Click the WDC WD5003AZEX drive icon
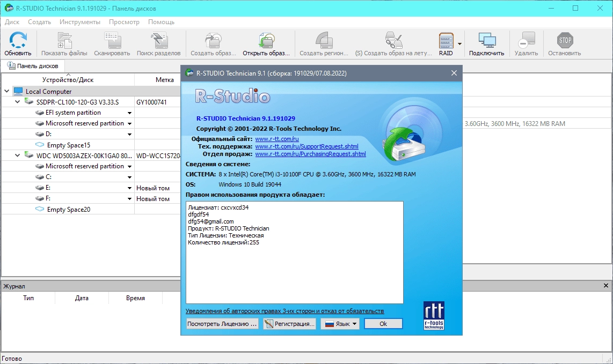This screenshot has height=364, width=613. point(29,155)
